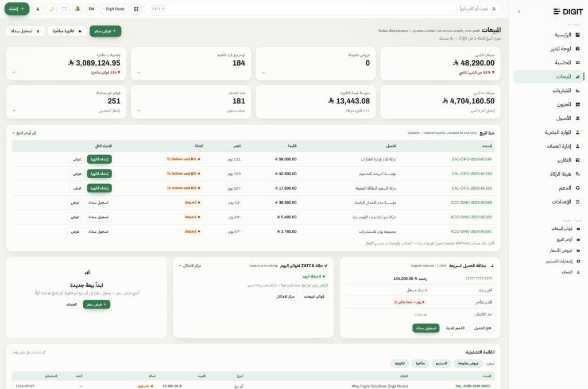Click فتح العميل open customer button

[x=482, y=328]
